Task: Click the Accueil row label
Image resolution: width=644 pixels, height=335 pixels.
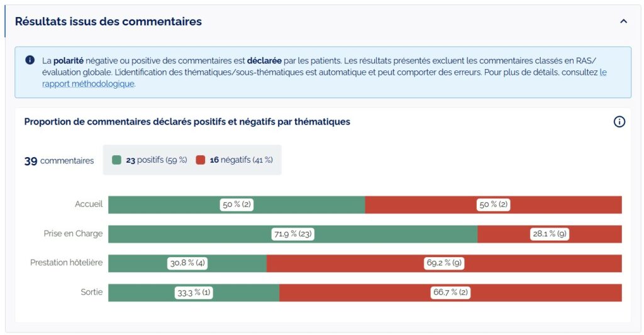Action: [88, 204]
